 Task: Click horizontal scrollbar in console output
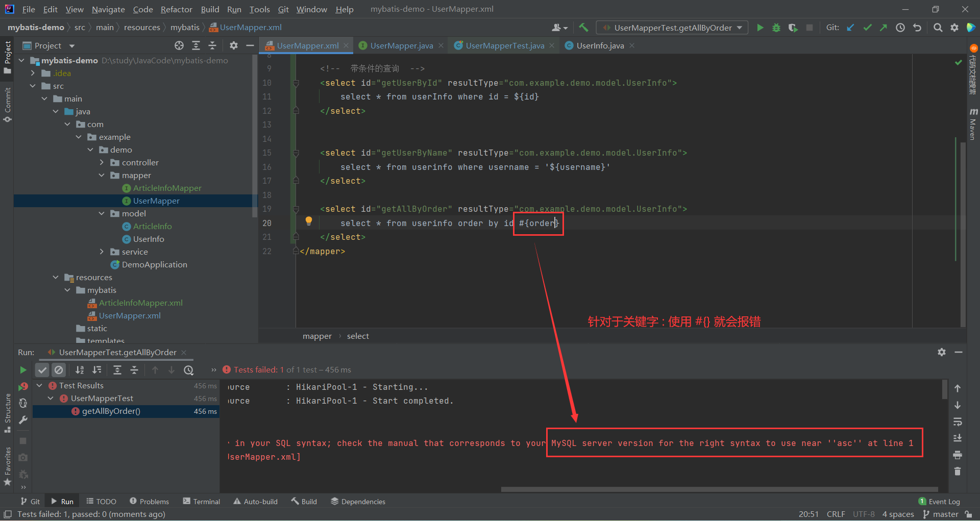coord(719,489)
